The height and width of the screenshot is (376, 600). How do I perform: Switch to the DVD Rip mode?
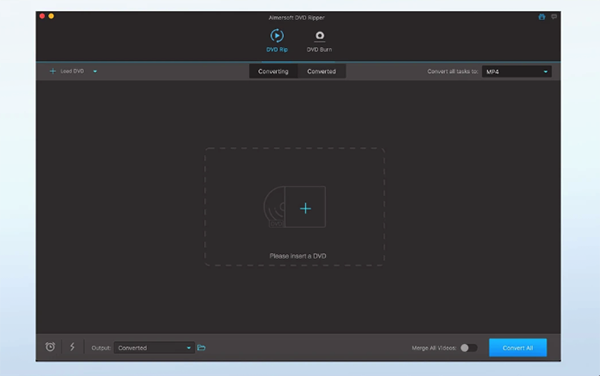point(277,41)
